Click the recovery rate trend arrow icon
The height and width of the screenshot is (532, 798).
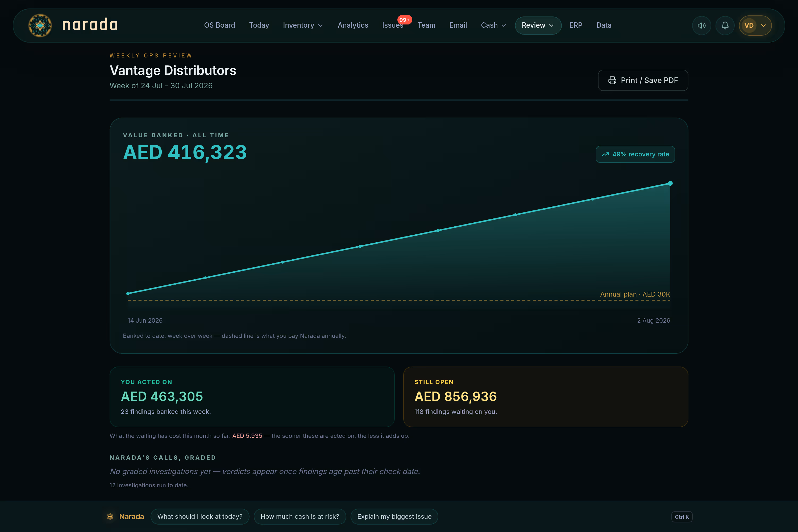[605, 154]
